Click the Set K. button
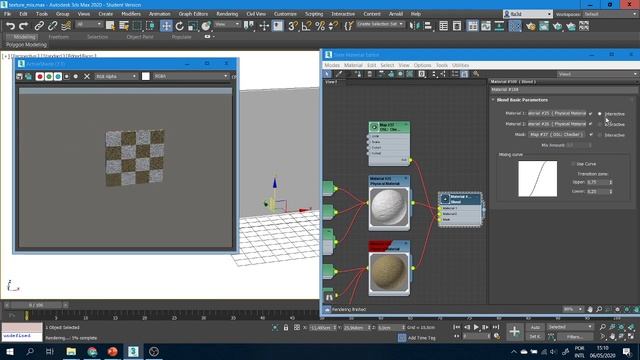The width and height of the screenshot is (640, 360). point(535,337)
